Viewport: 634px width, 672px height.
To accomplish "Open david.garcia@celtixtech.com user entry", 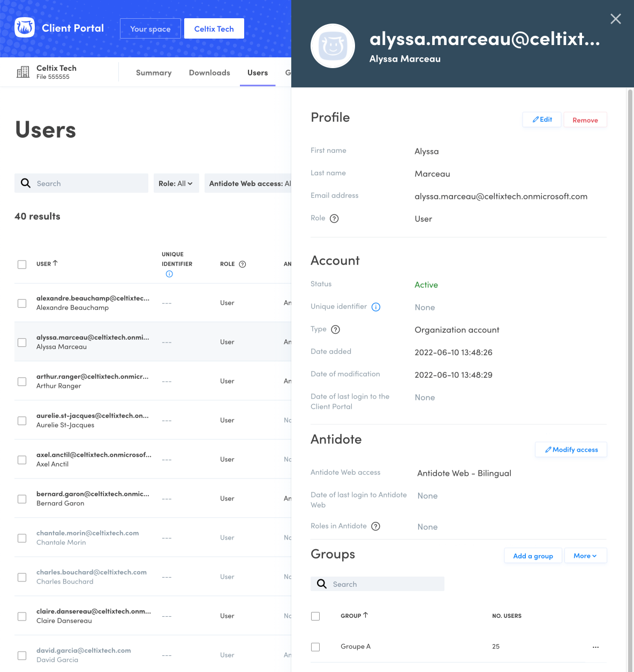I will point(84,650).
